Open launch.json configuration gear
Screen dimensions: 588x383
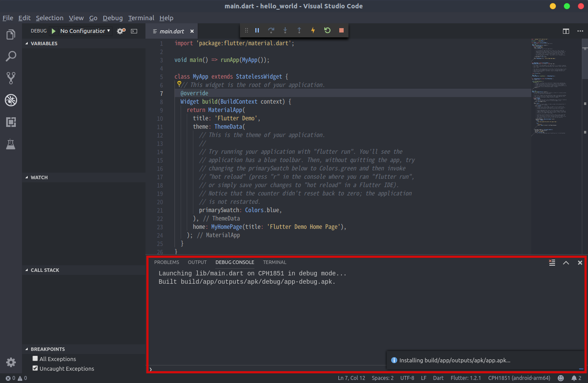(120, 31)
